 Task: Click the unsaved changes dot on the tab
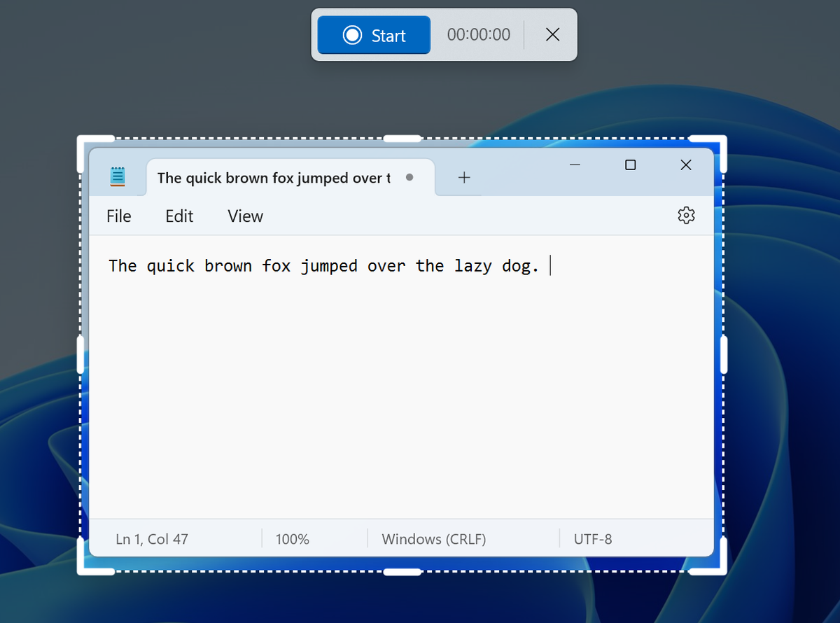pyautogui.click(x=409, y=178)
